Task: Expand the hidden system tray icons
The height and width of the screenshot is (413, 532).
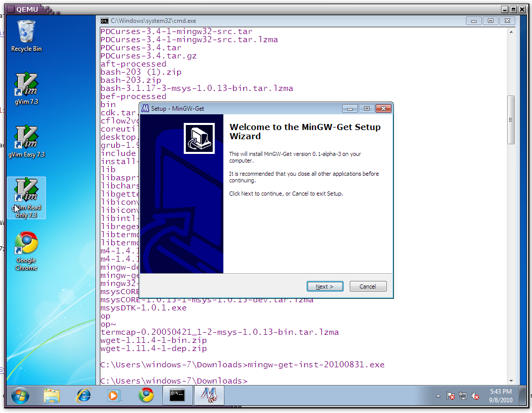Action: [x=438, y=396]
